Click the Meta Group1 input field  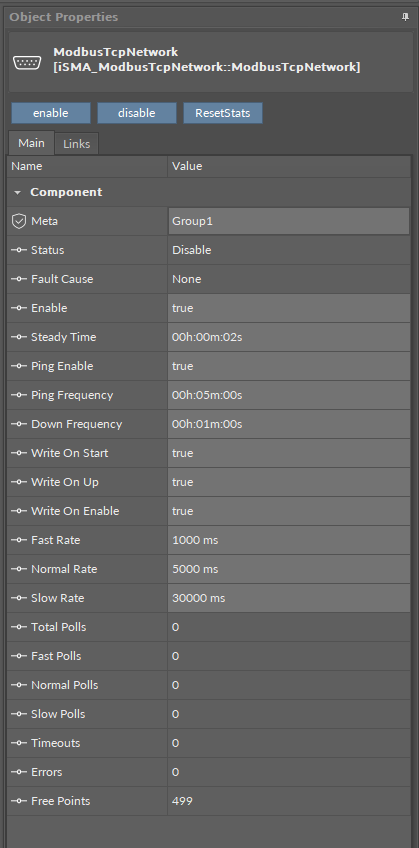[289, 221]
